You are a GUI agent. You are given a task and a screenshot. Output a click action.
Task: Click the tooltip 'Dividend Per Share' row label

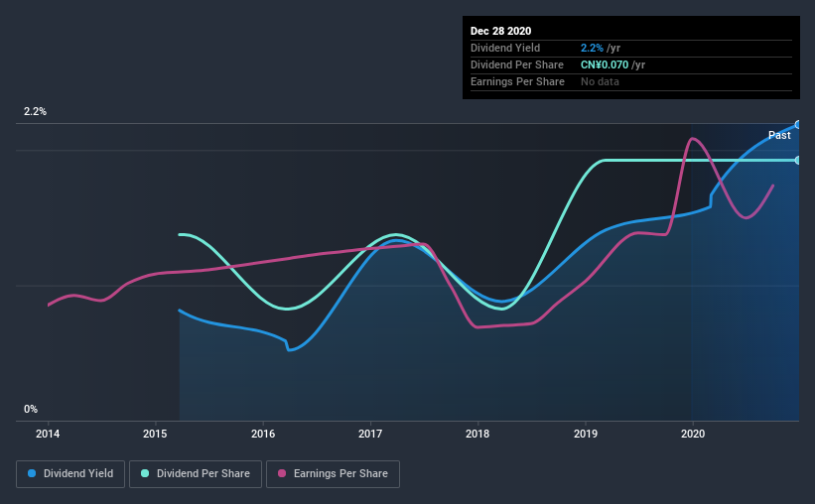tap(516, 64)
